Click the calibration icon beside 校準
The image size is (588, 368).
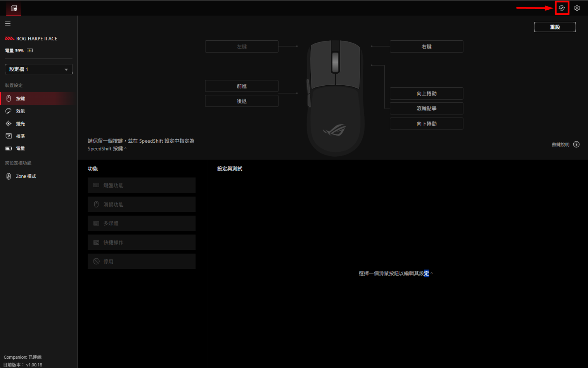(x=9, y=136)
